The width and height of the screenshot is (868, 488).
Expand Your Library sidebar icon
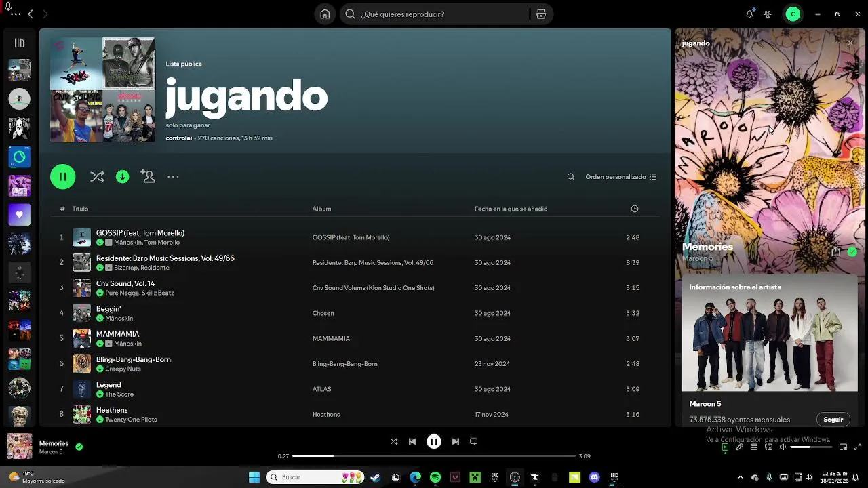click(19, 43)
